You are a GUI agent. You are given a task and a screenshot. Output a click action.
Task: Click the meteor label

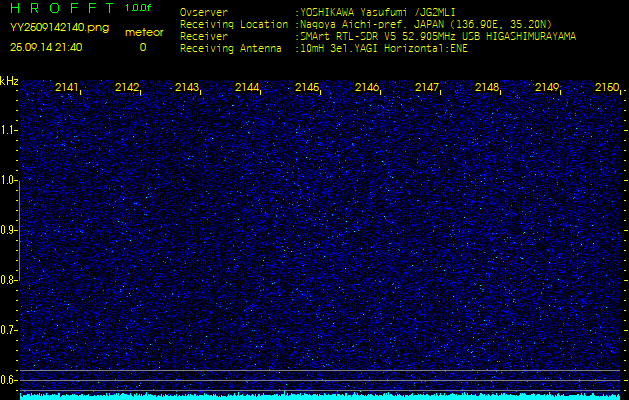[143, 32]
